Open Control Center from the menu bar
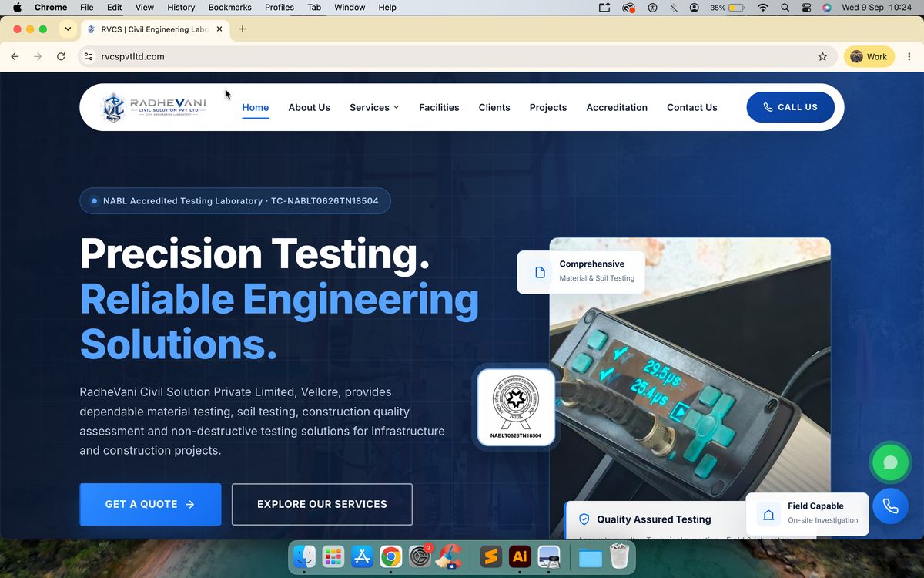Screen dimensions: 924x578 point(806,8)
